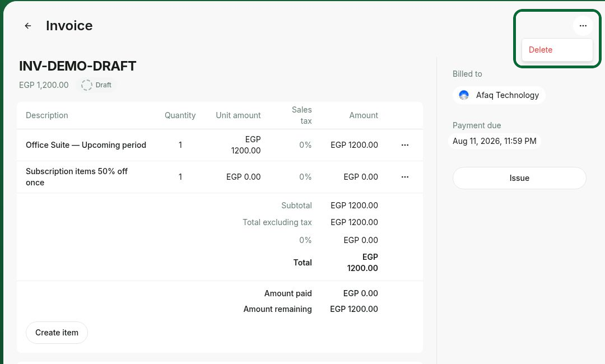Viewport: 605px width, 364px height.
Task: Click the Amount remaining label
Action: point(277,309)
